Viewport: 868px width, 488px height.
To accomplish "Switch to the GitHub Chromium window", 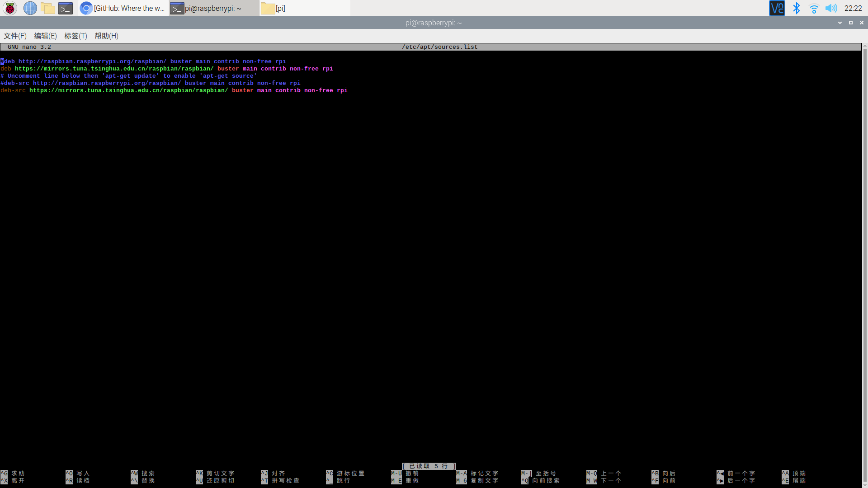I will (123, 8).
